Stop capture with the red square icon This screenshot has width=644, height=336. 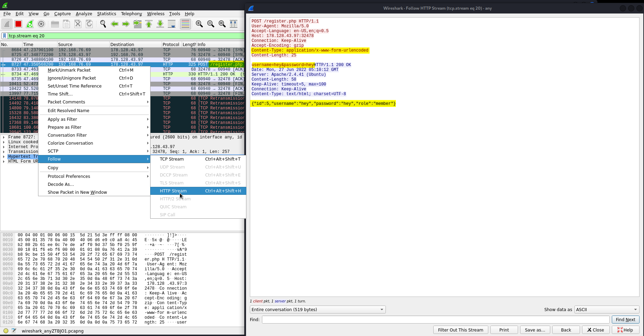pyautogui.click(x=18, y=24)
